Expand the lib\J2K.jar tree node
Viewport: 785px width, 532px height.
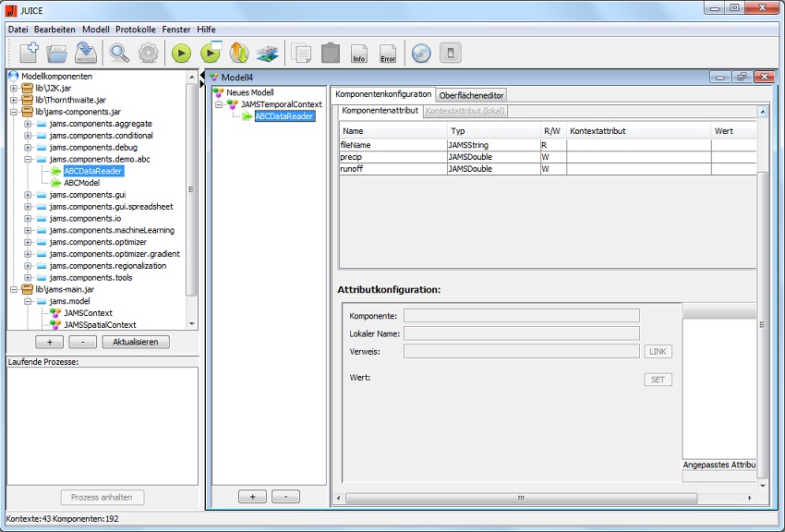click(14, 88)
